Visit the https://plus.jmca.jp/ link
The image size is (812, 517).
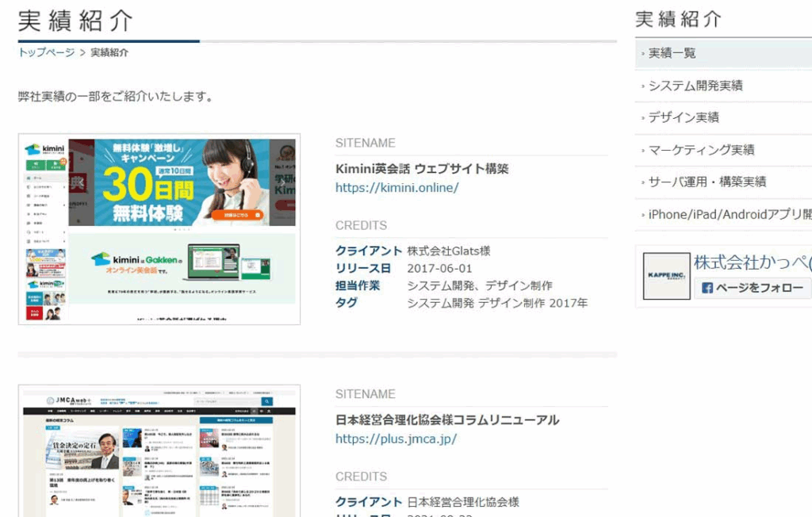pyautogui.click(x=396, y=439)
